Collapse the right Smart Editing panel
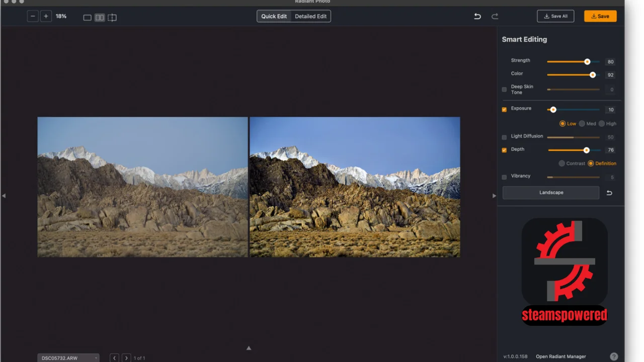This screenshot has width=644, height=362. coord(494,196)
